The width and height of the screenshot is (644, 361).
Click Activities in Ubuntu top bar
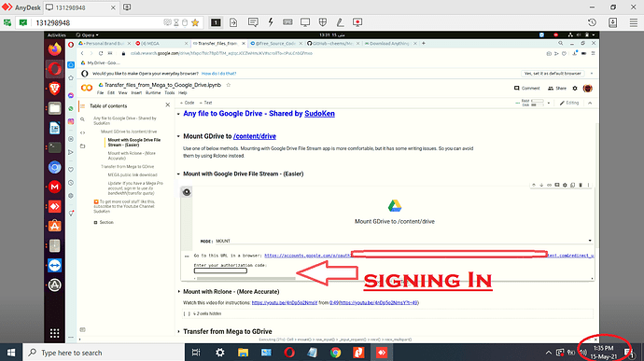tap(57, 35)
